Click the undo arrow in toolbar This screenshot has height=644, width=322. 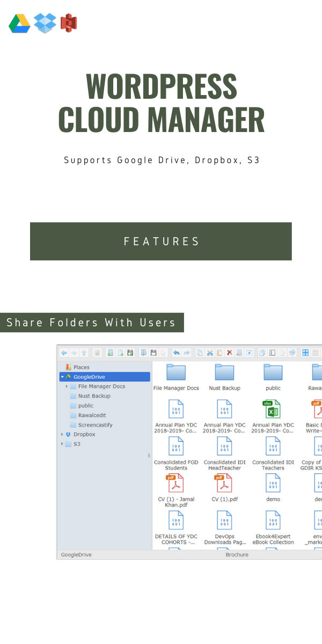point(177,353)
